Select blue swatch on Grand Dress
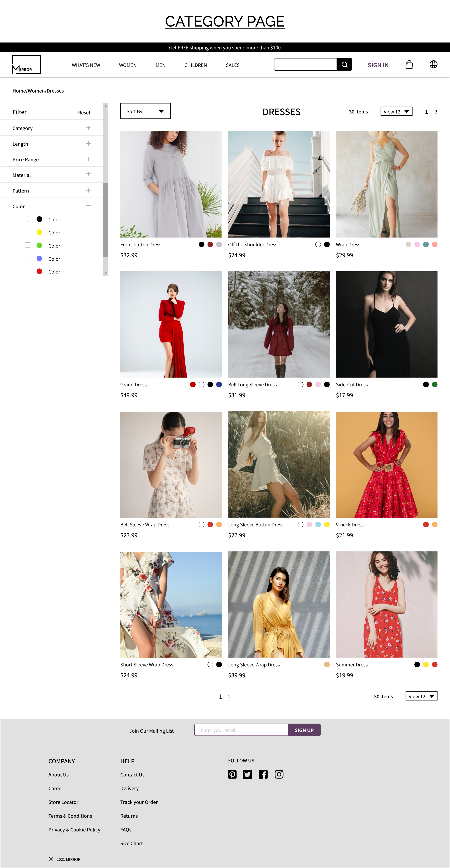Image resolution: width=450 pixels, height=868 pixels. point(219,384)
